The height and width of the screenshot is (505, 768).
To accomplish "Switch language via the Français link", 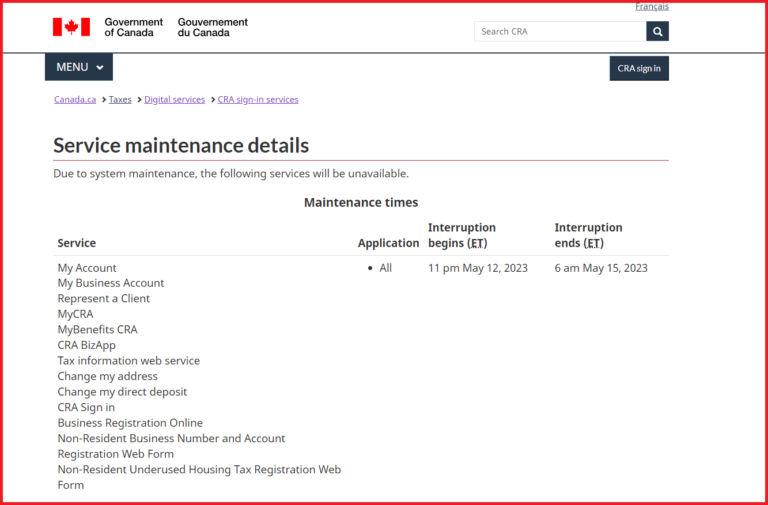I will click(x=651, y=7).
